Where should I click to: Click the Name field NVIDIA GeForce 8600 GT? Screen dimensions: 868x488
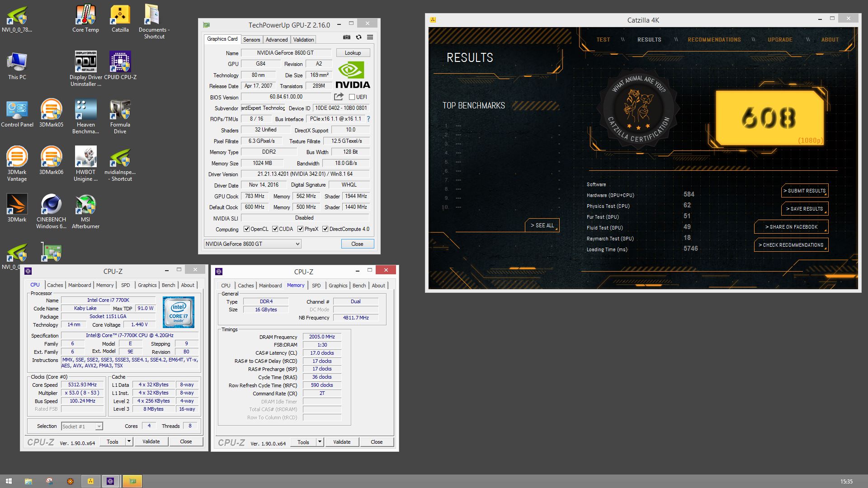286,53
